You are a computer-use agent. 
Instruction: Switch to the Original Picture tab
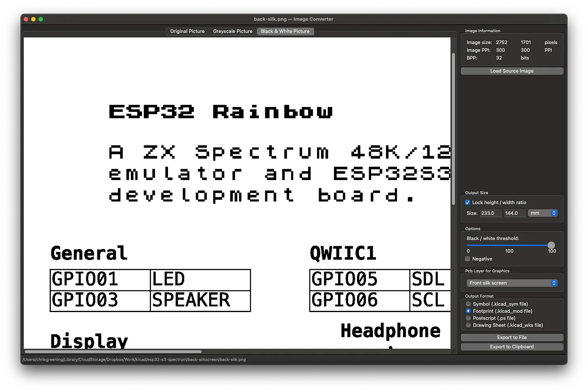click(187, 31)
